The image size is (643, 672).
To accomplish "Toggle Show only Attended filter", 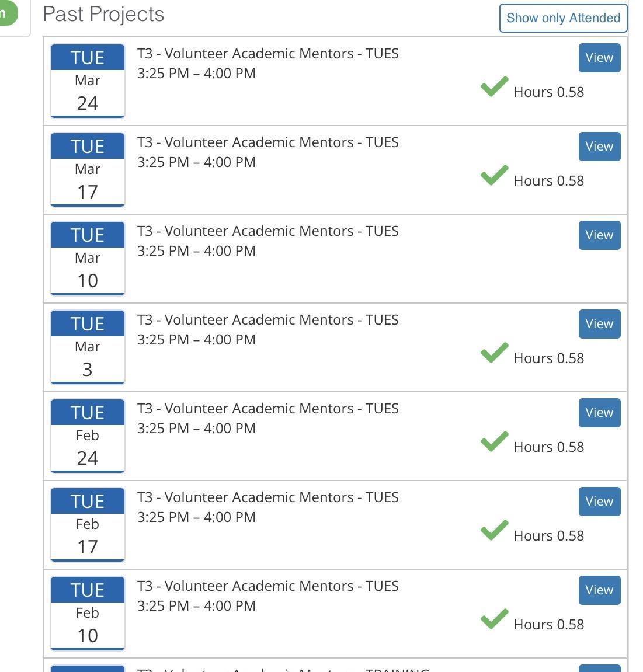I will (563, 18).
